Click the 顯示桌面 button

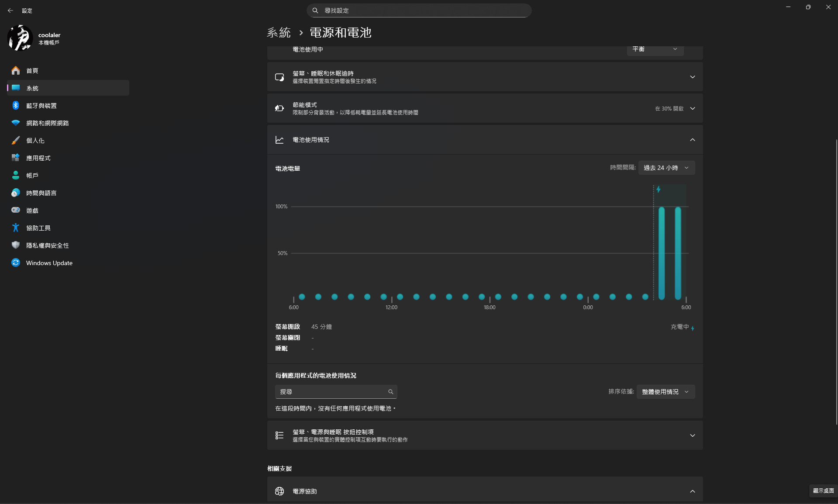click(823, 490)
